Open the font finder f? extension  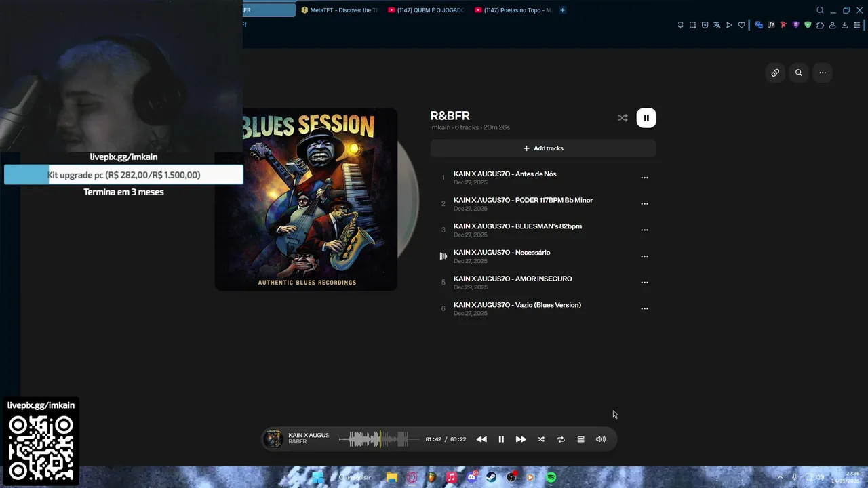[771, 25]
